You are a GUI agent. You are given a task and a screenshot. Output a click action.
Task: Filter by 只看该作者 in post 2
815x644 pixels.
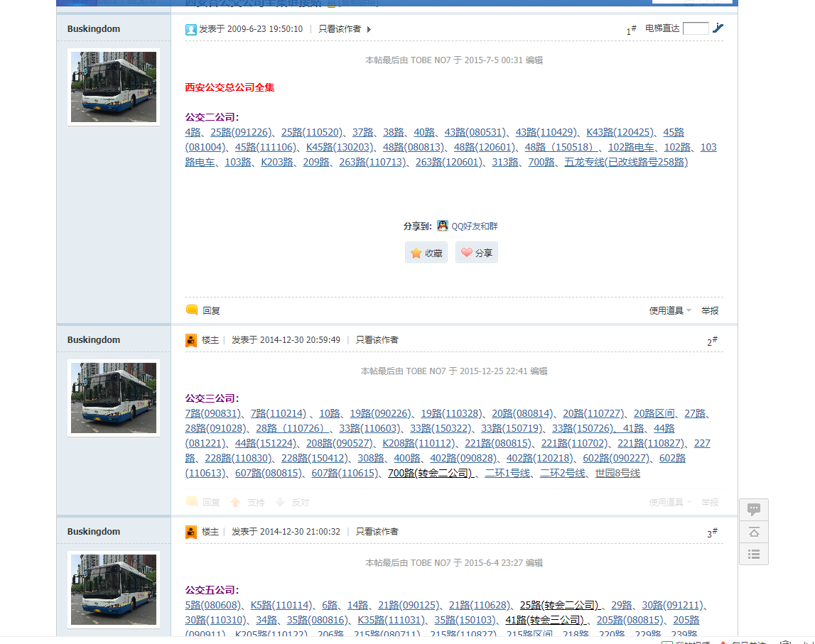(x=377, y=339)
